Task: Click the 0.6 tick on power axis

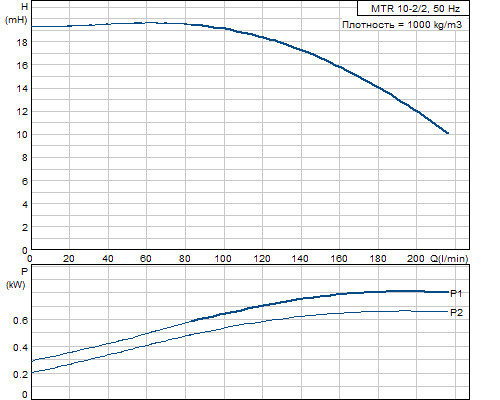Action: (21, 320)
